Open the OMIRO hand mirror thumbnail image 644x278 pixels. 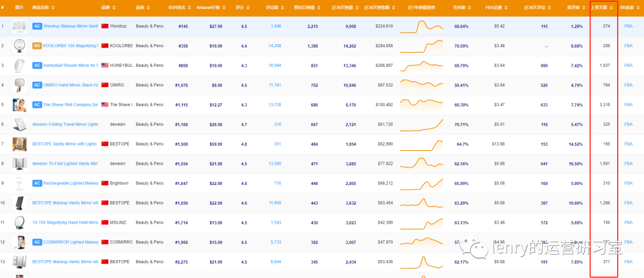[19, 85]
